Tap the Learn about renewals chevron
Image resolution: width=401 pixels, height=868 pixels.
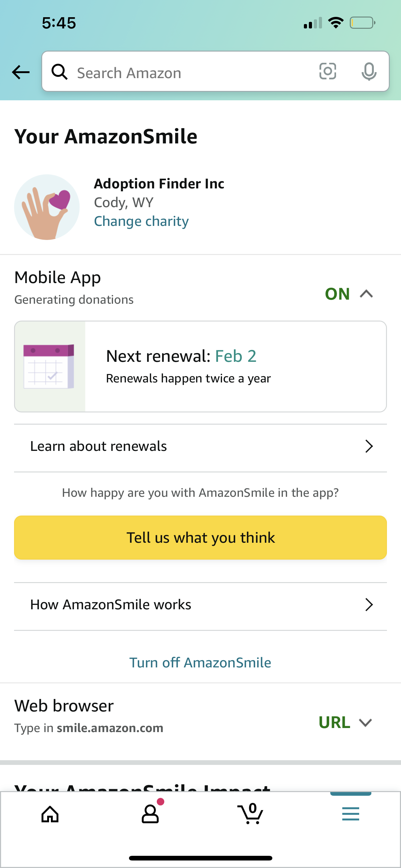(369, 446)
